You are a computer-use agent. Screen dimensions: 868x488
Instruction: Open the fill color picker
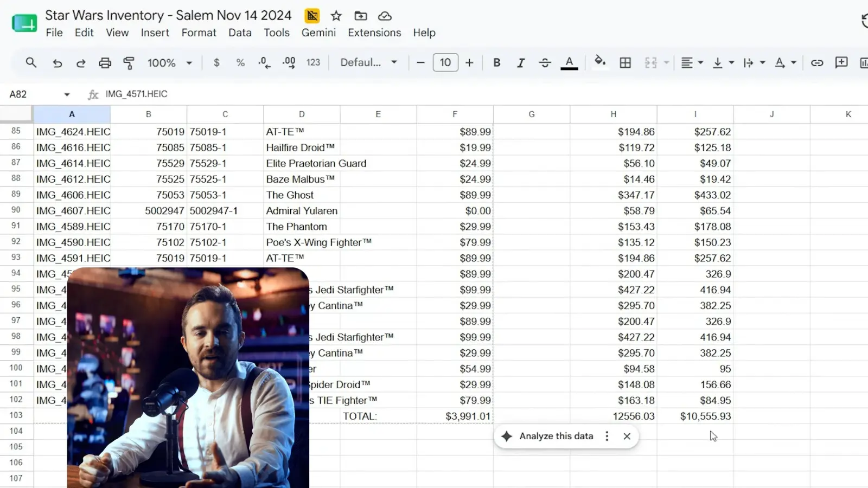599,61
